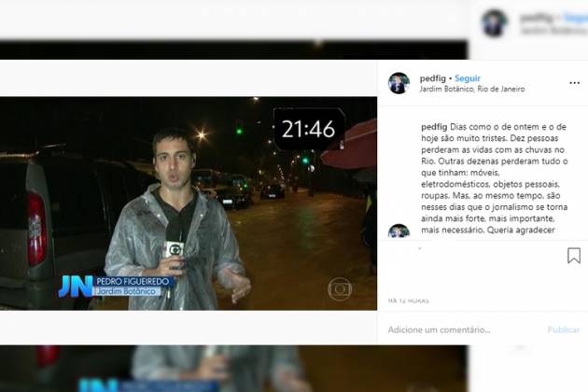Click the commenter avatar below the caption
The width and height of the screenshot is (588, 392).
point(399,231)
